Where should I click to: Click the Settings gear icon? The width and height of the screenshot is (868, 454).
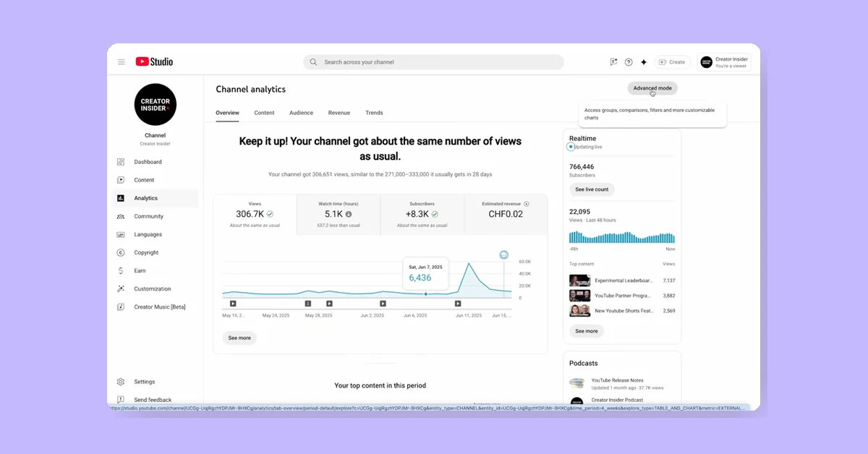pyautogui.click(x=121, y=382)
